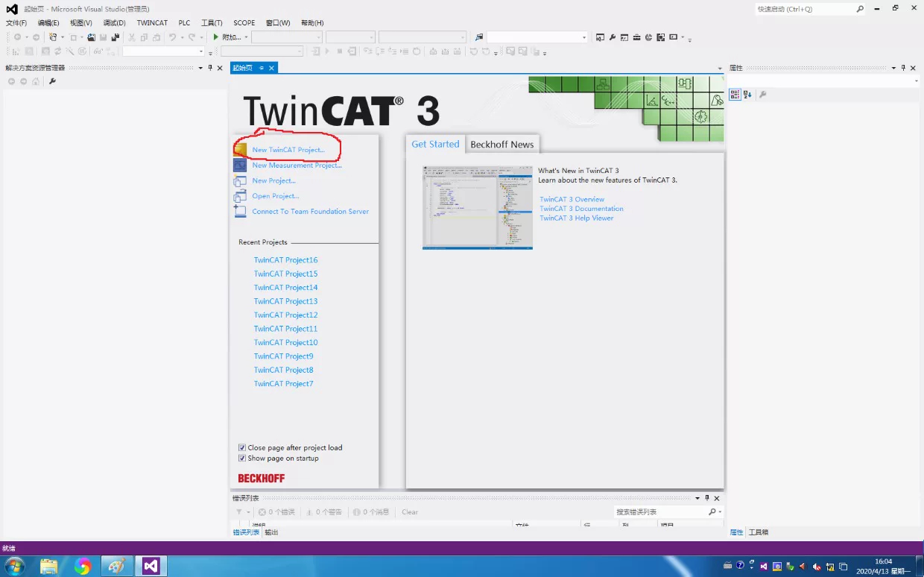924x577 pixels.
Task: Open Windows Start menu
Action: tap(14, 566)
